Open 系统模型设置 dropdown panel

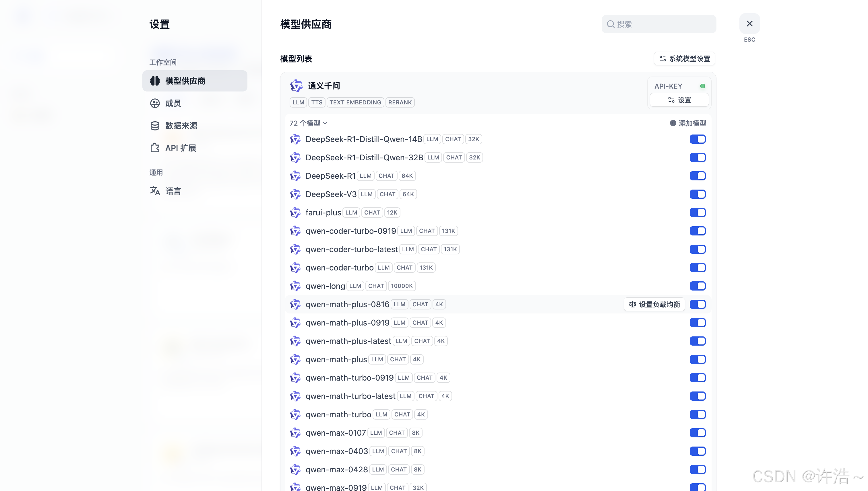coord(684,59)
